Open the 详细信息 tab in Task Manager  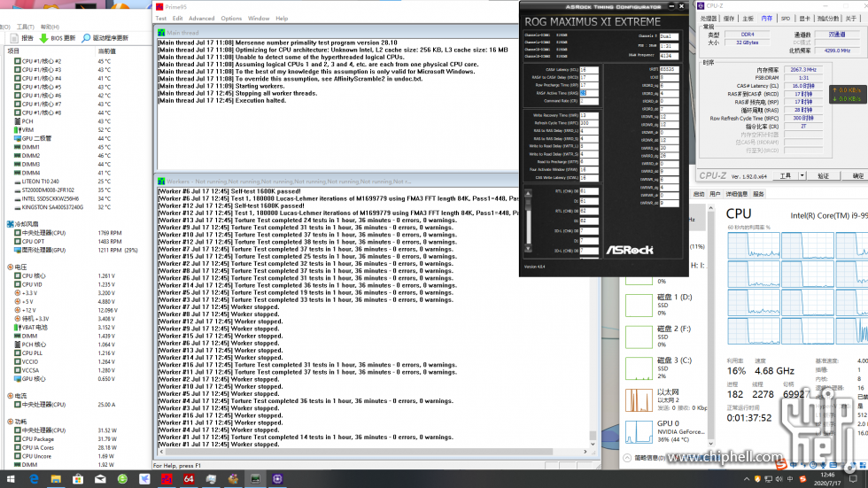tap(736, 194)
